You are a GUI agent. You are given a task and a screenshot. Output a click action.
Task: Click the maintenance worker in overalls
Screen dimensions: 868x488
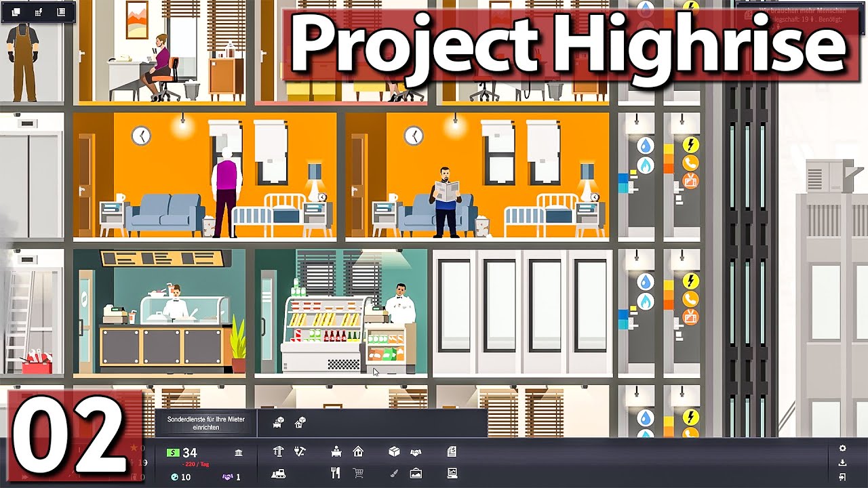25,62
